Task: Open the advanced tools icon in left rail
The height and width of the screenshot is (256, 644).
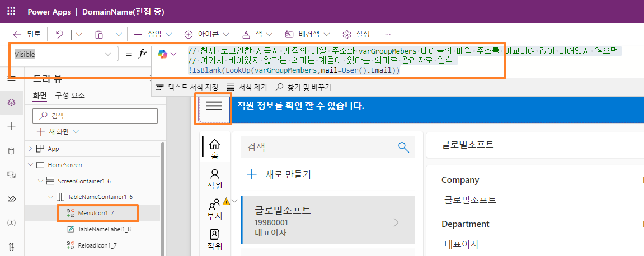Action: [x=12, y=247]
